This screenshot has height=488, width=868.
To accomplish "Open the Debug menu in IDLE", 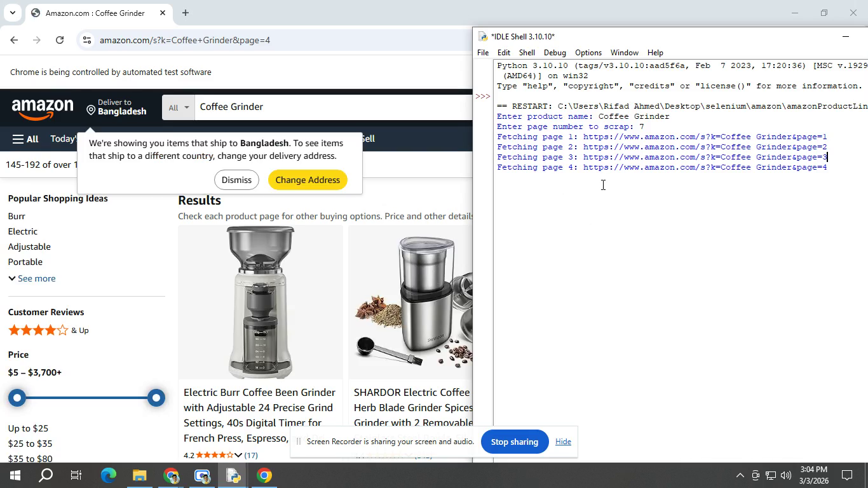I will tap(554, 53).
